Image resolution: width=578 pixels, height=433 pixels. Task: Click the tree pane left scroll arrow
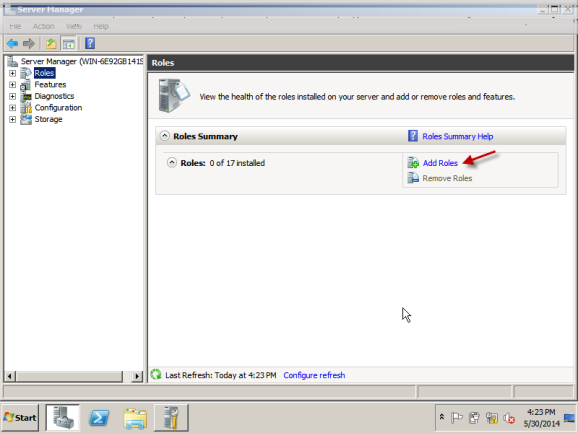point(10,376)
